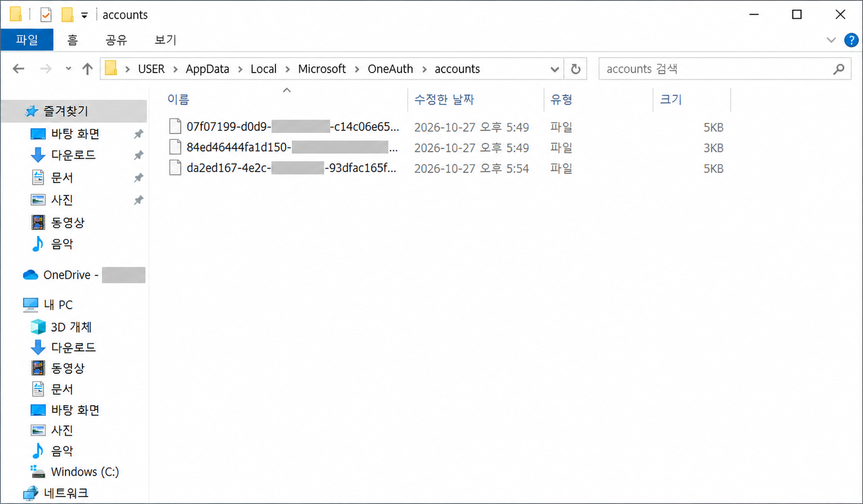Click AppData in the address breadcrumb
The width and height of the screenshot is (863, 504).
[x=207, y=69]
